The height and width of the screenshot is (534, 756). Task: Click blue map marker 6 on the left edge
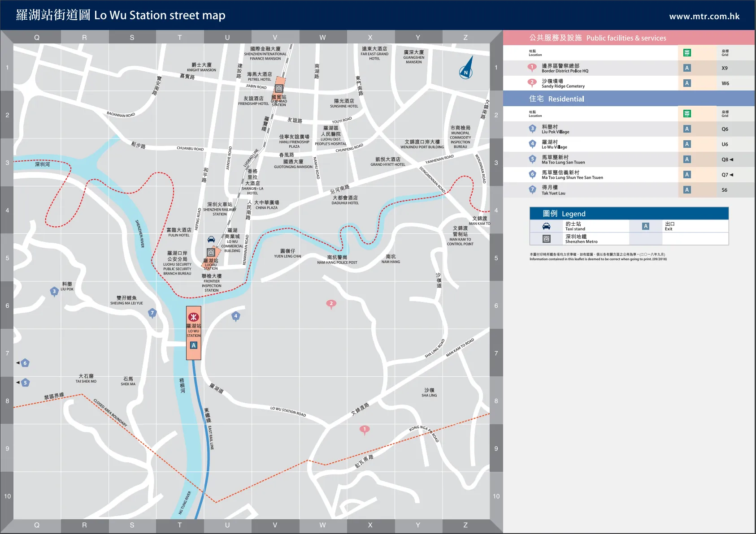pyautogui.click(x=25, y=363)
